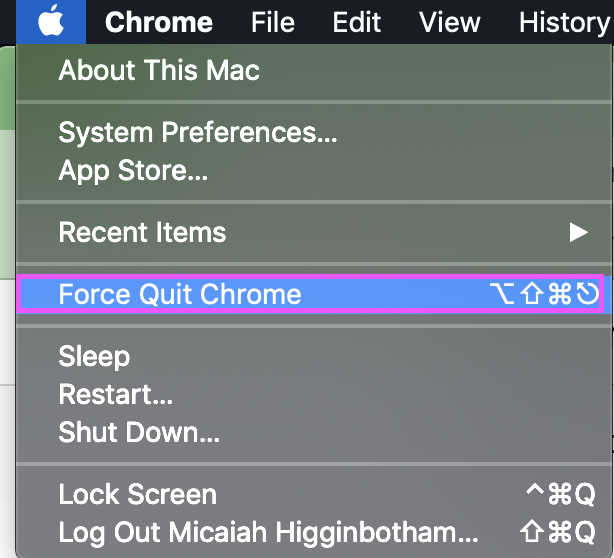614x558 pixels.
Task: Launch App Store from the Apple menu
Action: (x=133, y=170)
